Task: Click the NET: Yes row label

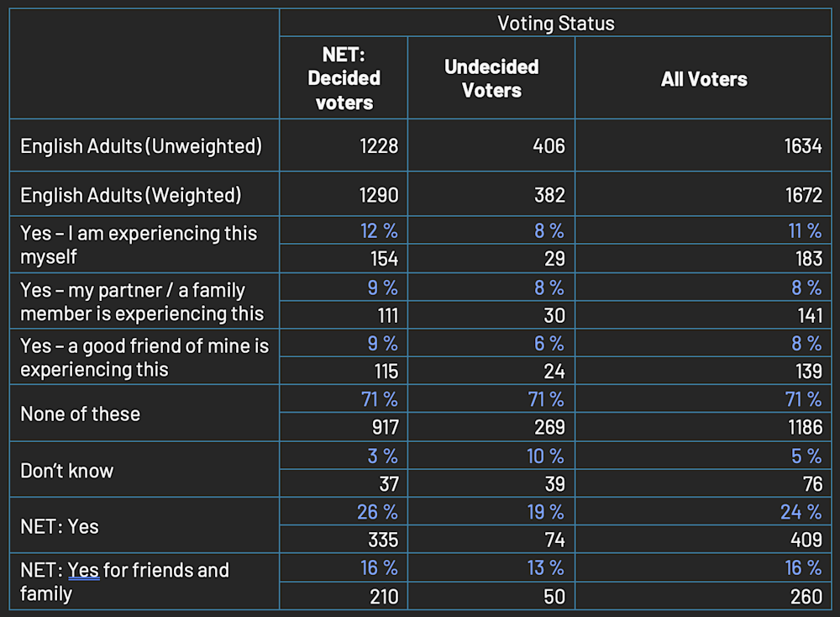Action: pos(59,526)
